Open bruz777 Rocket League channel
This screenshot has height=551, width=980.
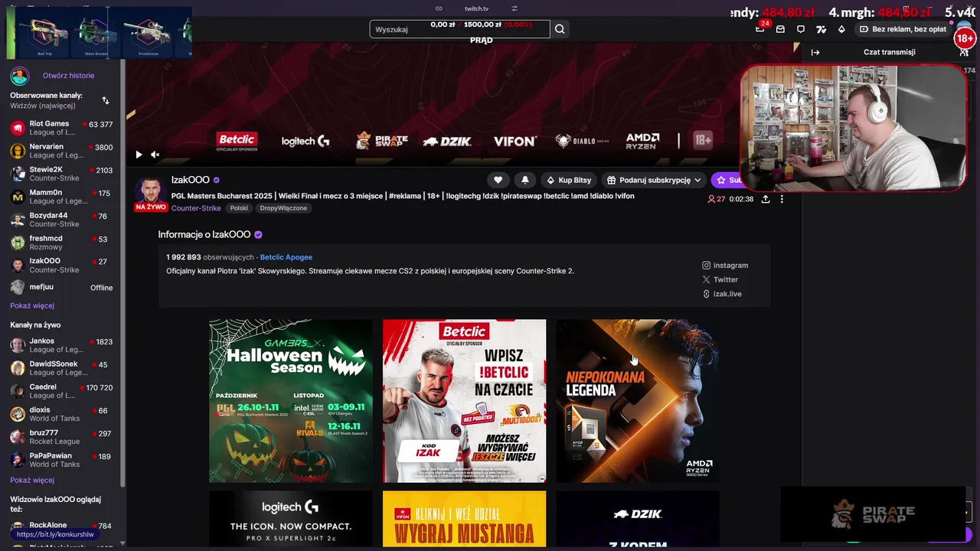point(61,437)
